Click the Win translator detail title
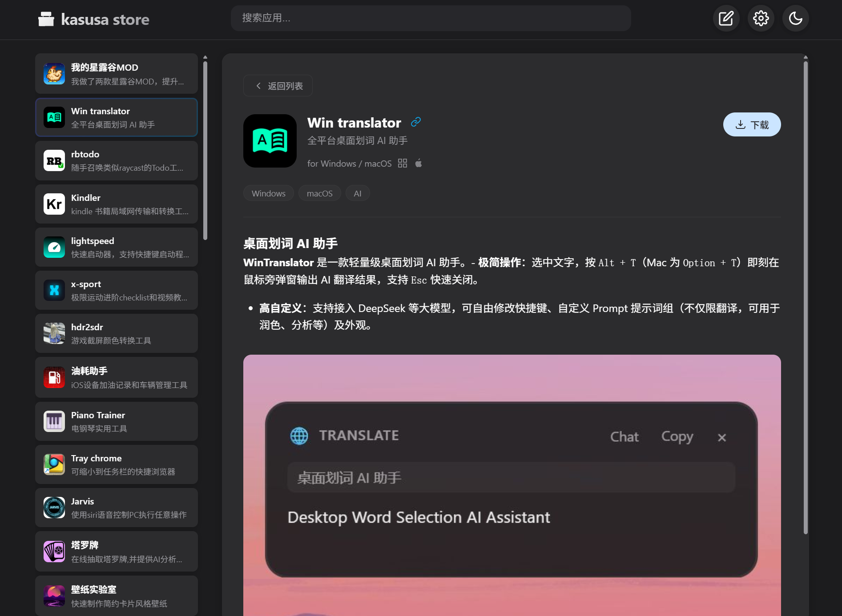Screen dimensions: 842x616 click(354, 123)
